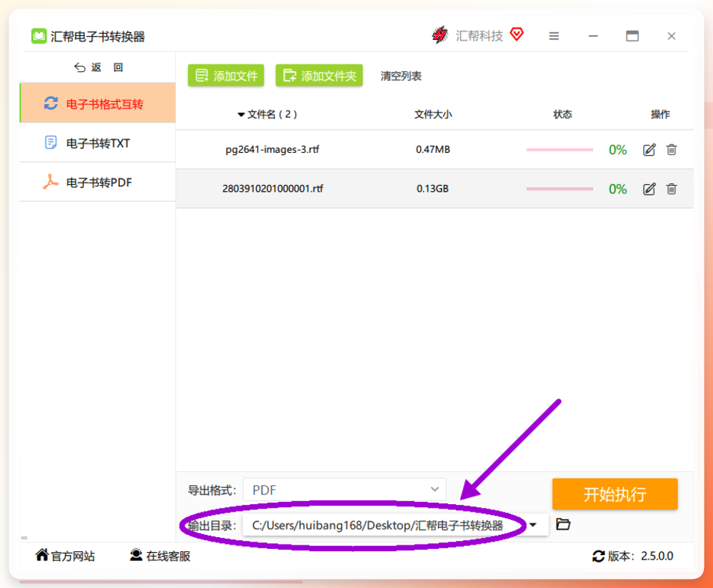This screenshot has height=588, width=713.
Task: Close the converter window
Action: (671, 36)
